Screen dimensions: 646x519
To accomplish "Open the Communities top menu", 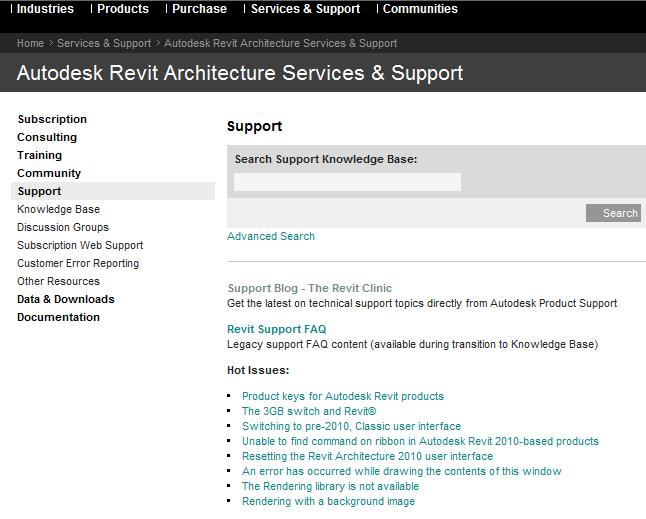I will 420,9.
